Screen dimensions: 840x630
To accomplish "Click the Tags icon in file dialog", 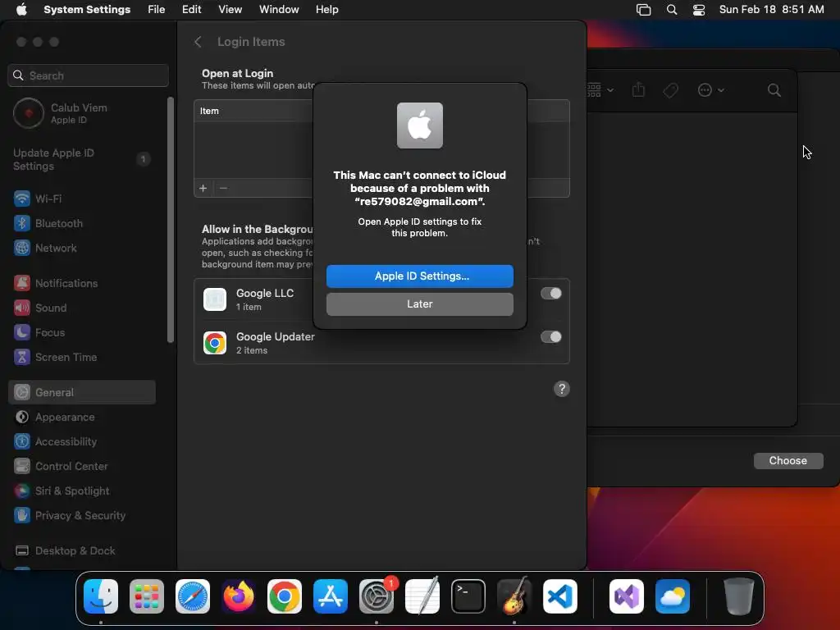I will tap(671, 90).
